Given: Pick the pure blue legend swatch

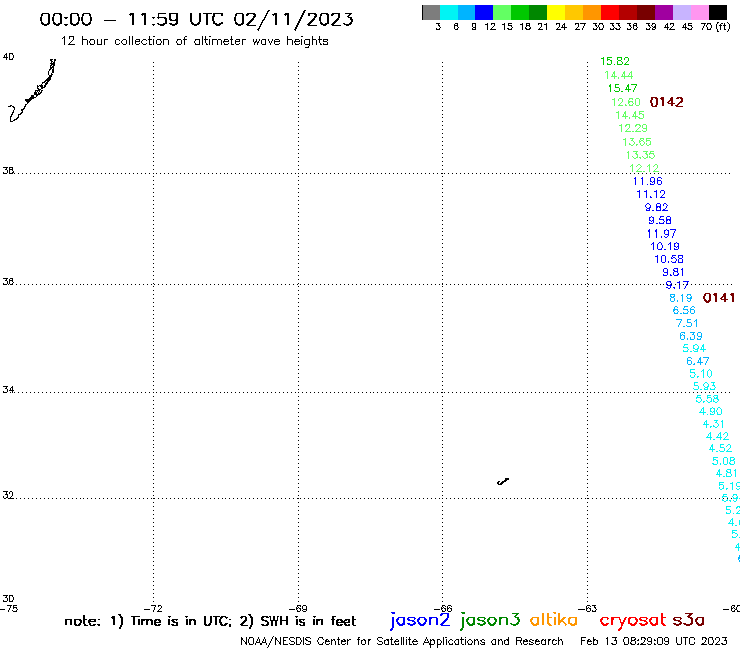Looking at the screenshot, I should point(484,12).
